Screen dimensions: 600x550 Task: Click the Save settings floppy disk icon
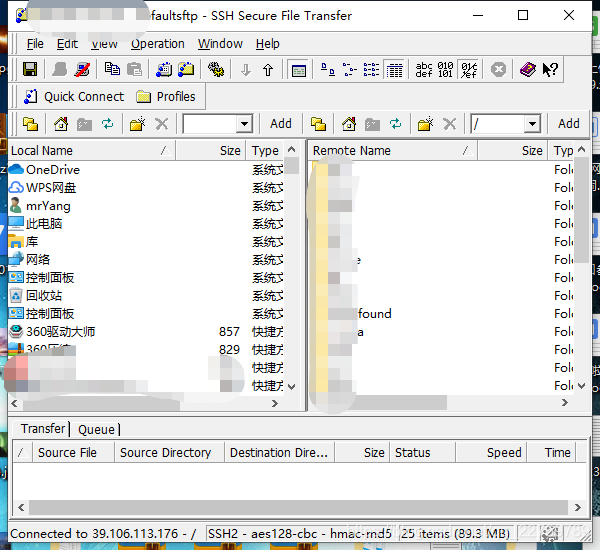[30, 70]
